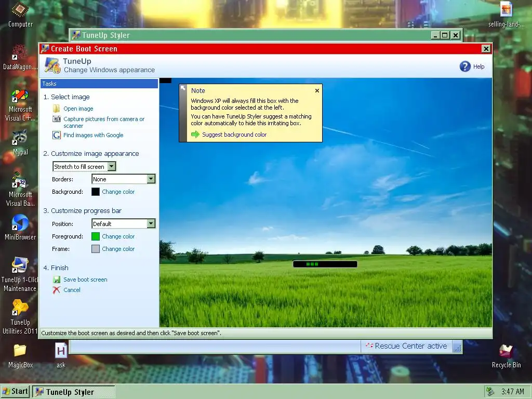Close the yellow Note popup
Viewport: 532px width, 399px height.
point(317,90)
